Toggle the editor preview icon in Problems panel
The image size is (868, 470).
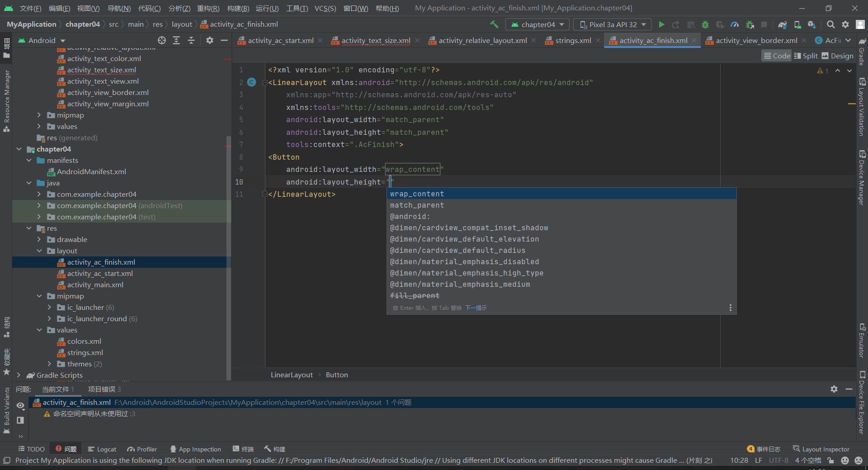click(x=20, y=420)
